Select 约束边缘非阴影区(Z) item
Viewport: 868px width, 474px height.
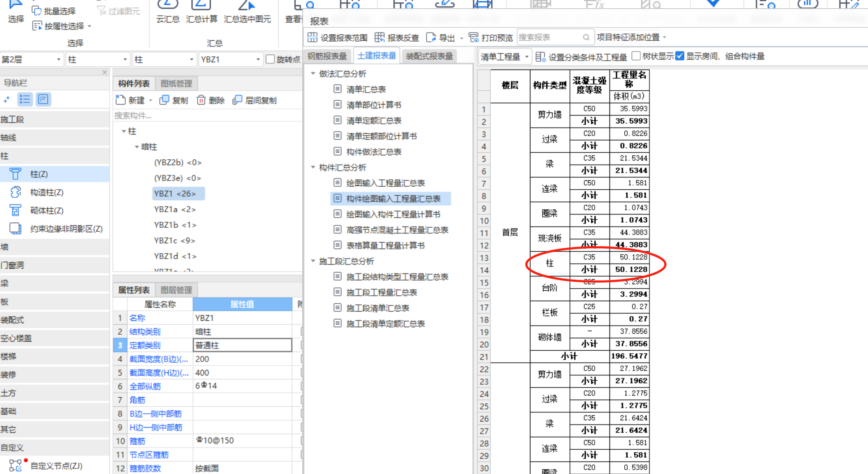click(55, 229)
